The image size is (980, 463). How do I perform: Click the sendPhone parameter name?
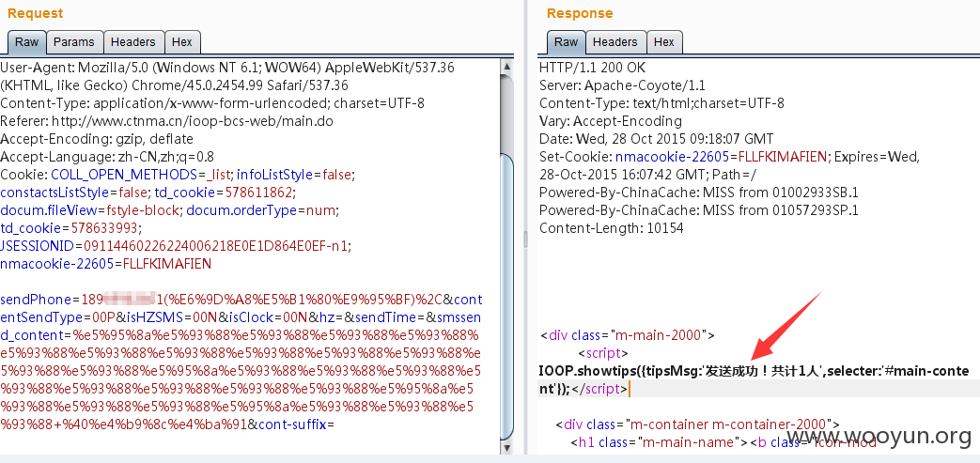click(37, 300)
